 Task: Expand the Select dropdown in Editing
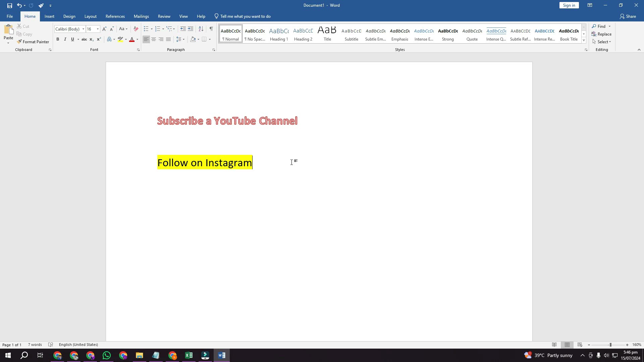[602, 42]
